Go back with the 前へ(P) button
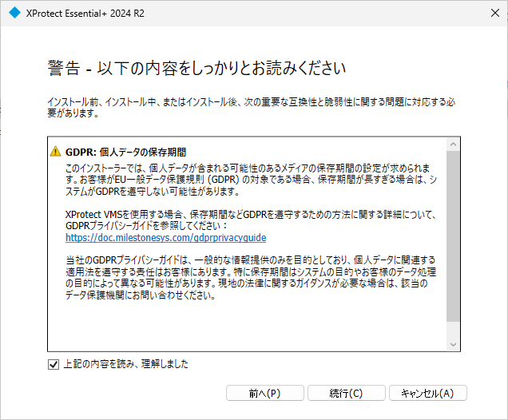 pos(265,393)
